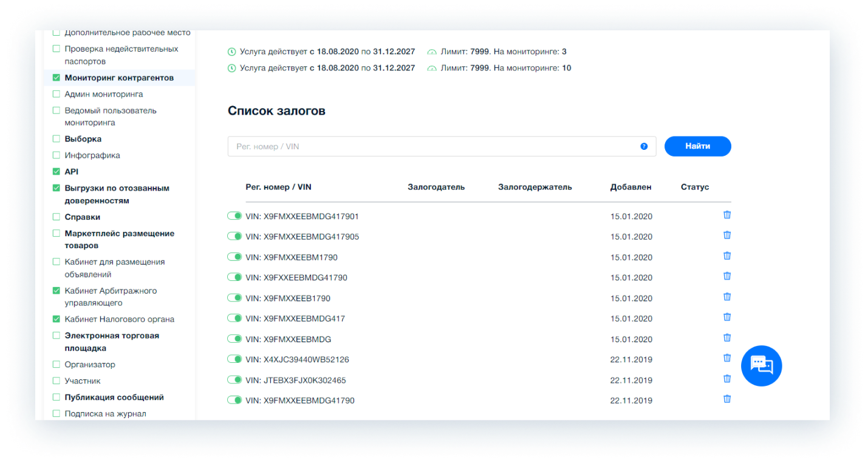Click trash icon for VIN X9FXXEEBMDG41790
The height and width of the screenshot is (463, 868).
tap(727, 276)
